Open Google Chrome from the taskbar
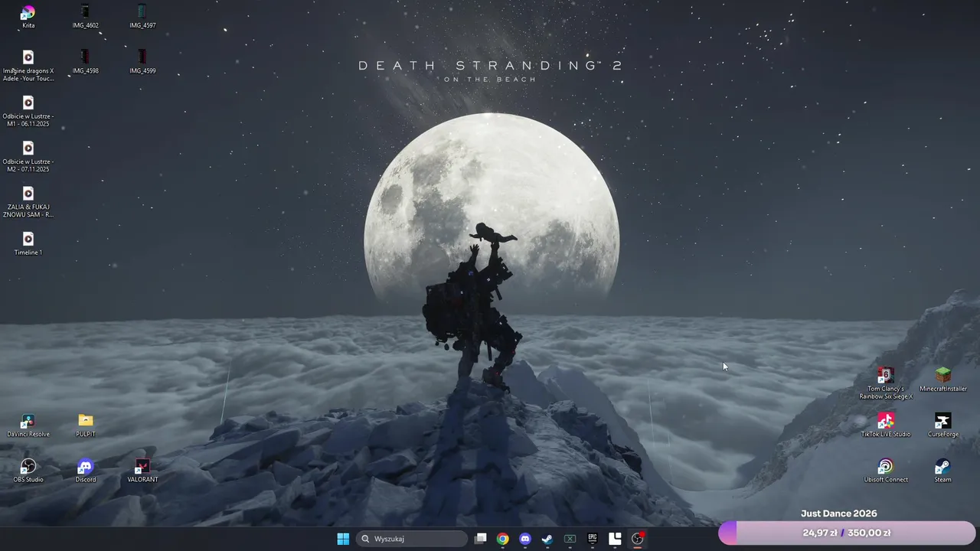 click(502, 539)
